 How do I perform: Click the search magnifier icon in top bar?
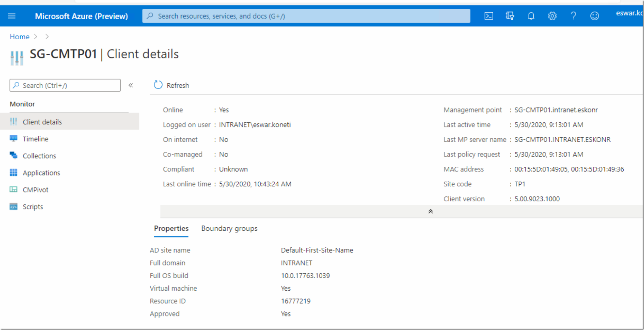[x=150, y=16]
